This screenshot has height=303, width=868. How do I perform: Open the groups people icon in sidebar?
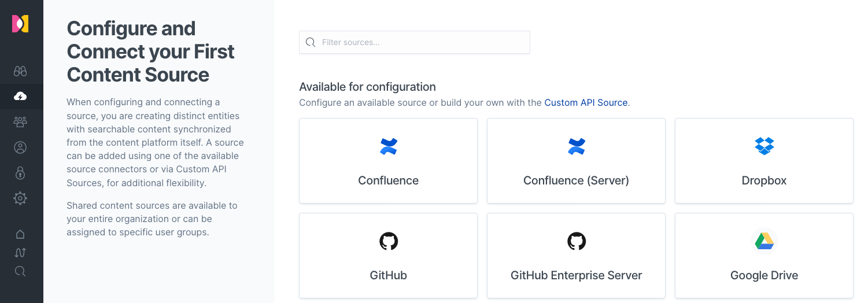pos(20,122)
